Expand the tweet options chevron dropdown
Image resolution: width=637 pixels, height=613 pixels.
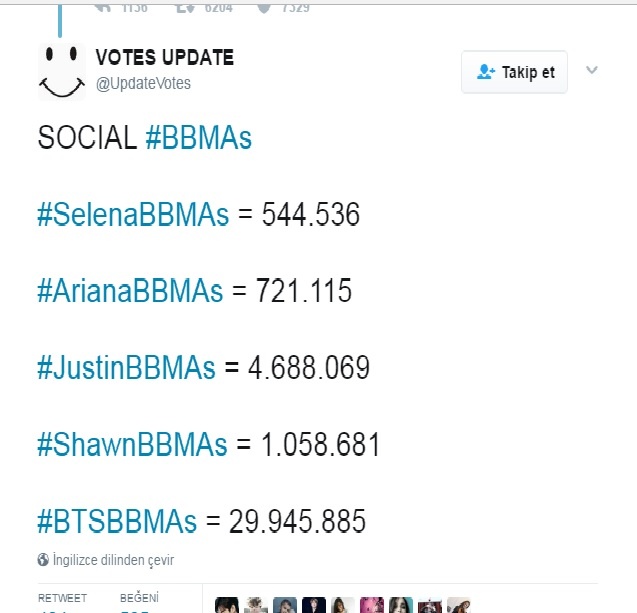(x=591, y=70)
